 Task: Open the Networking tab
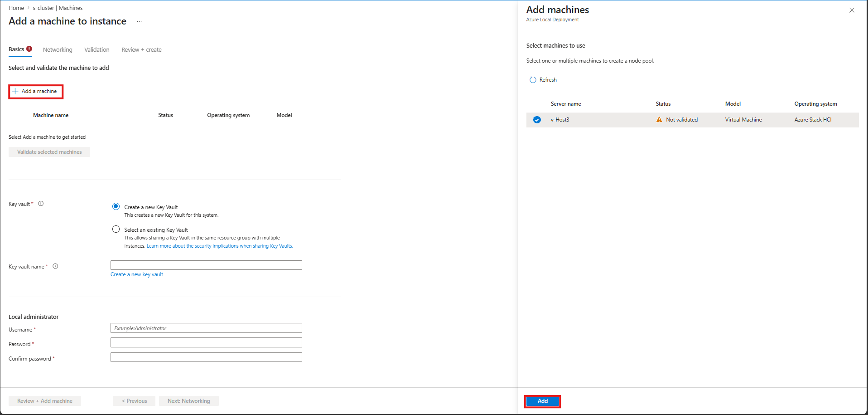(58, 50)
